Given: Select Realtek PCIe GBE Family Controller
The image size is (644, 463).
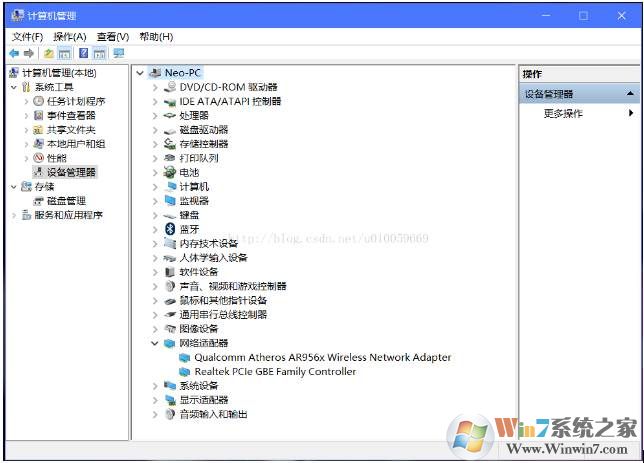Looking at the screenshot, I should pos(275,371).
